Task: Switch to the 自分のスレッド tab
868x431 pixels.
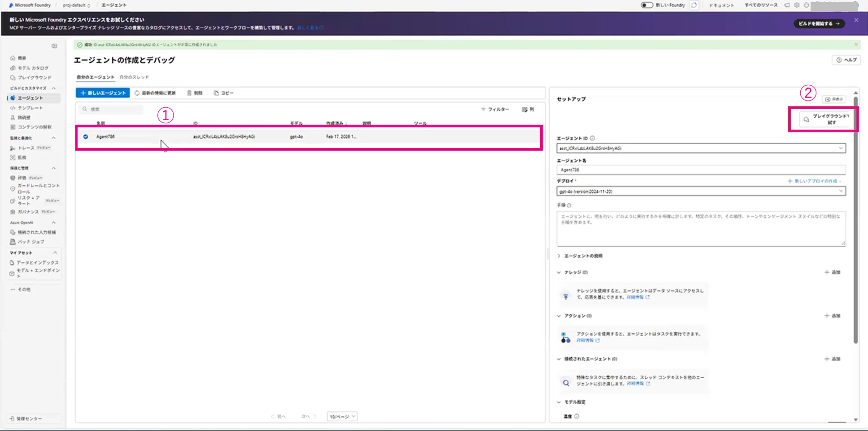Action: (134, 77)
